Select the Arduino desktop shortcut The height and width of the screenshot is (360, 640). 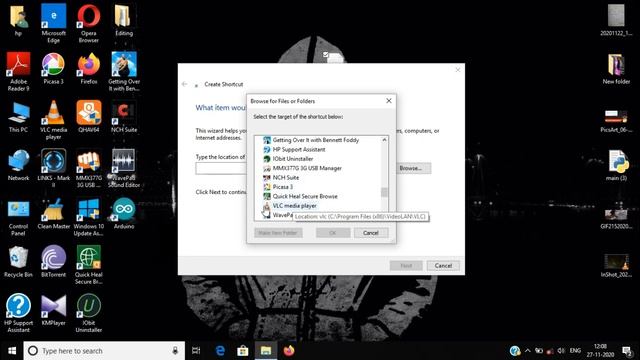pyautogui.click(x=124, y=214)
